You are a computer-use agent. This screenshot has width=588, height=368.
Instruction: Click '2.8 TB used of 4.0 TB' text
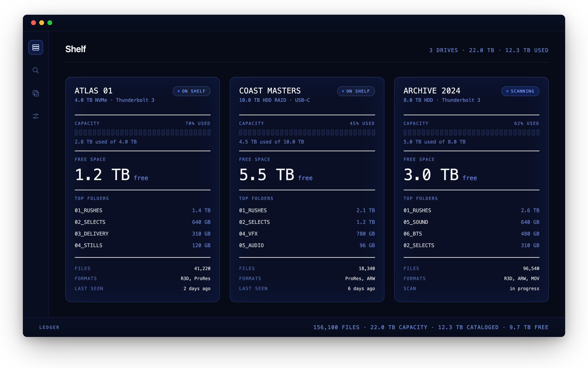point(106,142)
